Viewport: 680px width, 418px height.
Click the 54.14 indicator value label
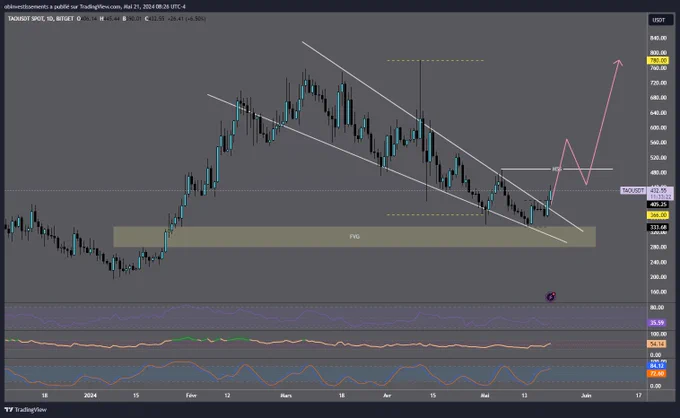(x=657, y=344)
